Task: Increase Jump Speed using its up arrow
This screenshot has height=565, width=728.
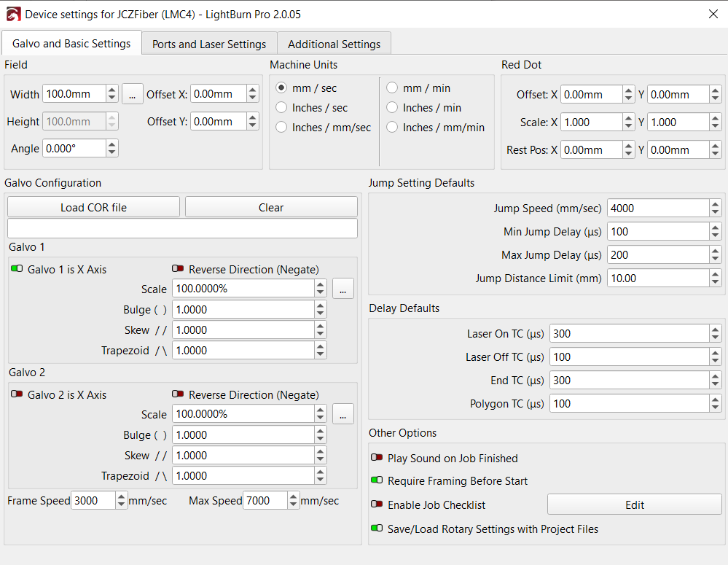Action: 714,204
